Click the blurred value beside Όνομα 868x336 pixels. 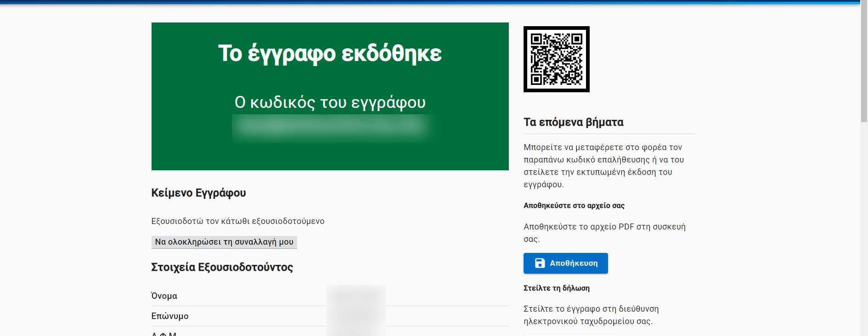(356, 296)
